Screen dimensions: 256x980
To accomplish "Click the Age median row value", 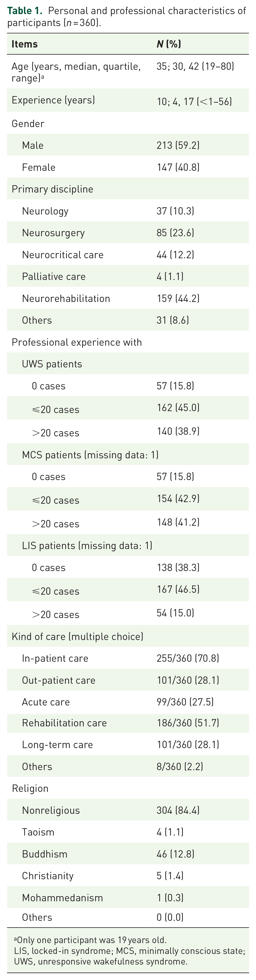I will point(195,66).
